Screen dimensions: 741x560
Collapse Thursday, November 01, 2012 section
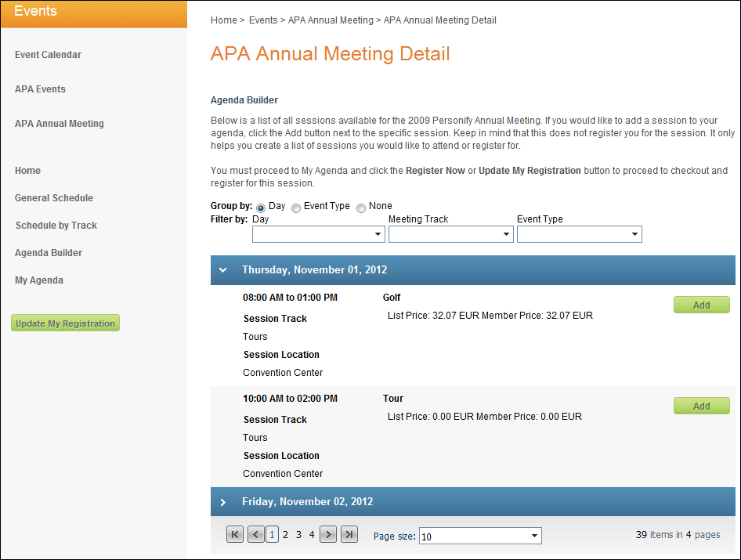coord(223,270)
